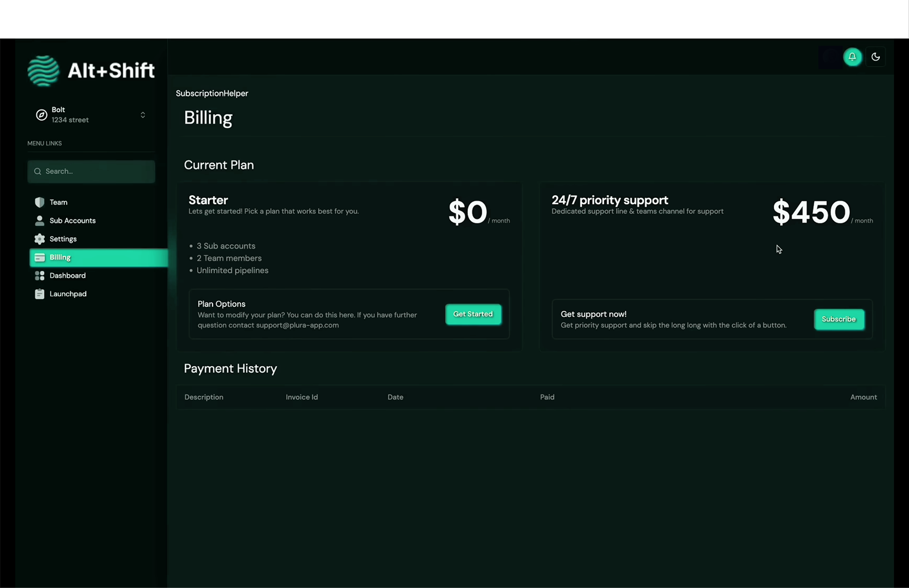Select the Billing menu link
This screenshot has width=909, height=588.
tap(98, 258)
